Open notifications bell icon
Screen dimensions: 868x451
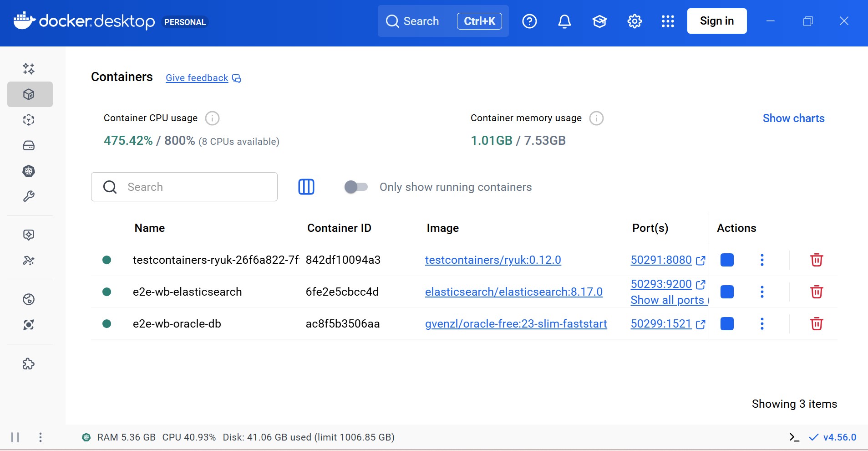coord(564,21)
